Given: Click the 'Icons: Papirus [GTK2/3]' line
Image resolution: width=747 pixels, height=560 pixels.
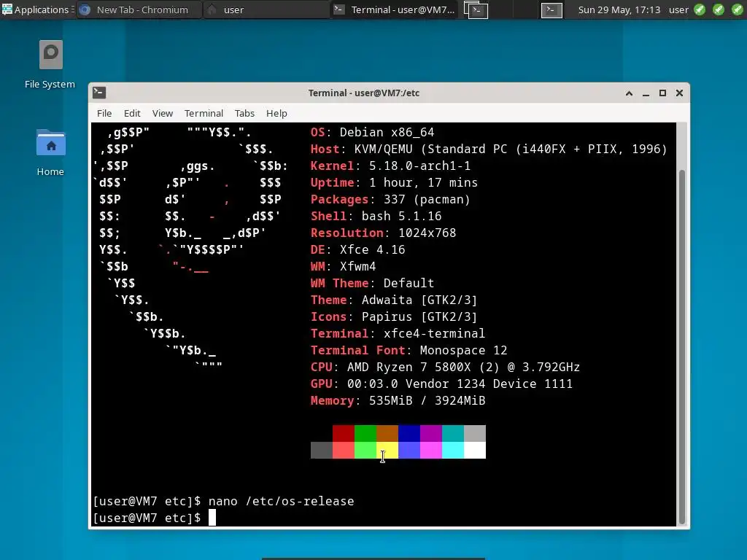Looking at the screenshot, I should click(x=394, y=316).
